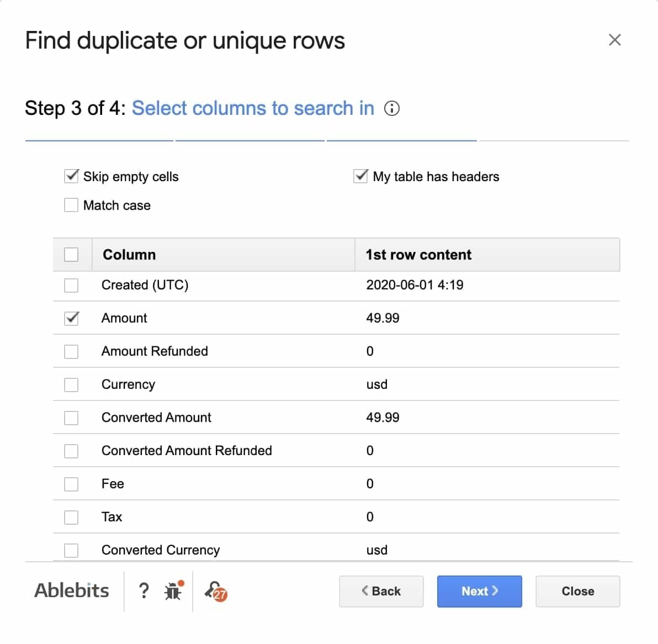This screenshot has height=644, width=658.
Task: Check the Tax column checkbox
Action: click(71, 517)
